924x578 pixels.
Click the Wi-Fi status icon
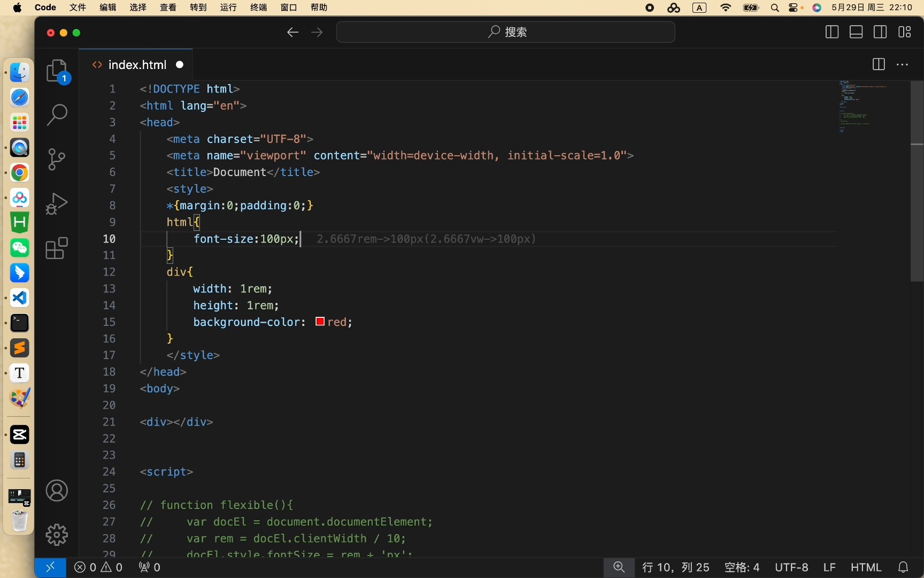pos(726,7)
